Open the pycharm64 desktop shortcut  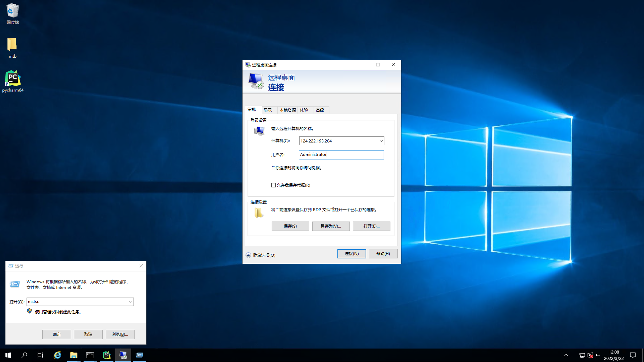[x=13, y=79]
